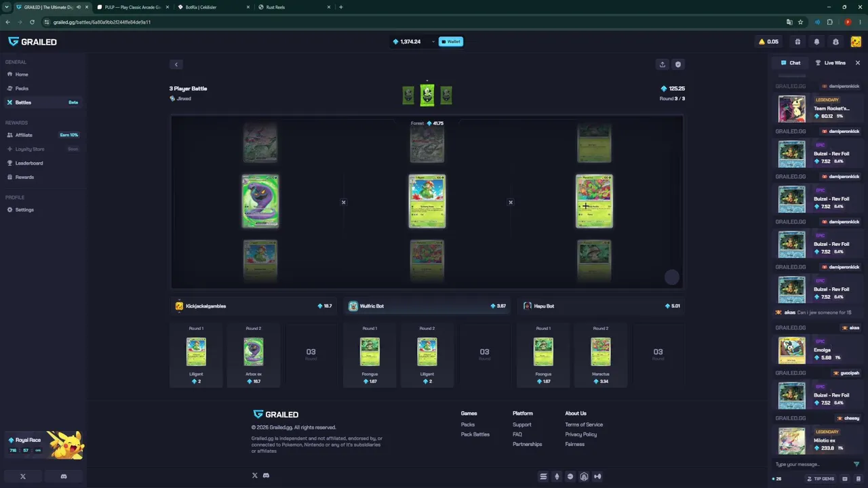Switch to the PULP browser tab
Image resolution: width=868 pixels, height=488 pixels.
132,7
